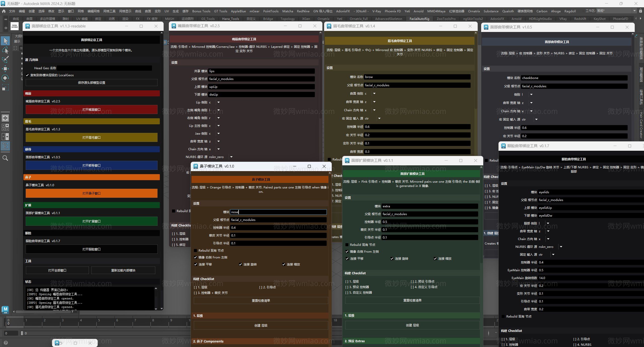Switch to single perspective view layout
The height and width of the screenshot is (347, 644).
pyautogui.click(x=5, y=118)
